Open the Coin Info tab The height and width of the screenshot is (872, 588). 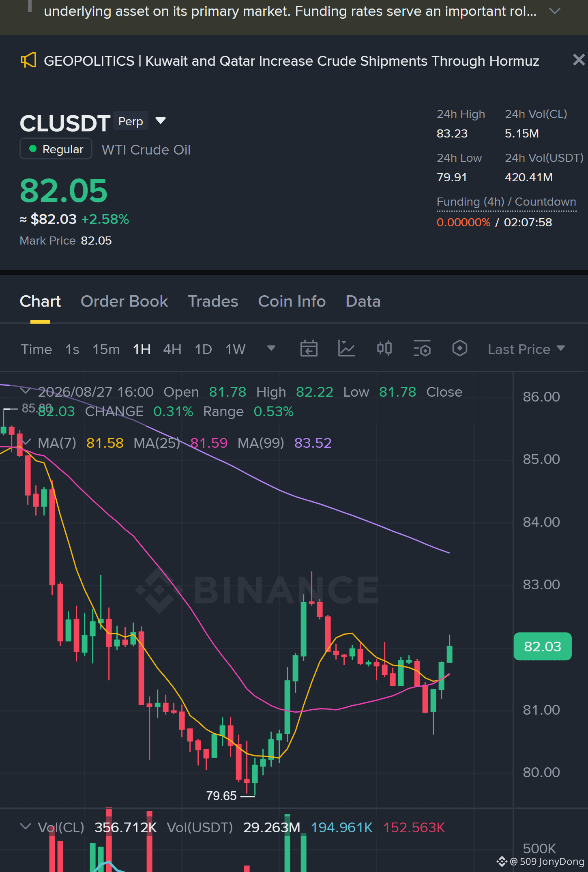click(292, 301)
